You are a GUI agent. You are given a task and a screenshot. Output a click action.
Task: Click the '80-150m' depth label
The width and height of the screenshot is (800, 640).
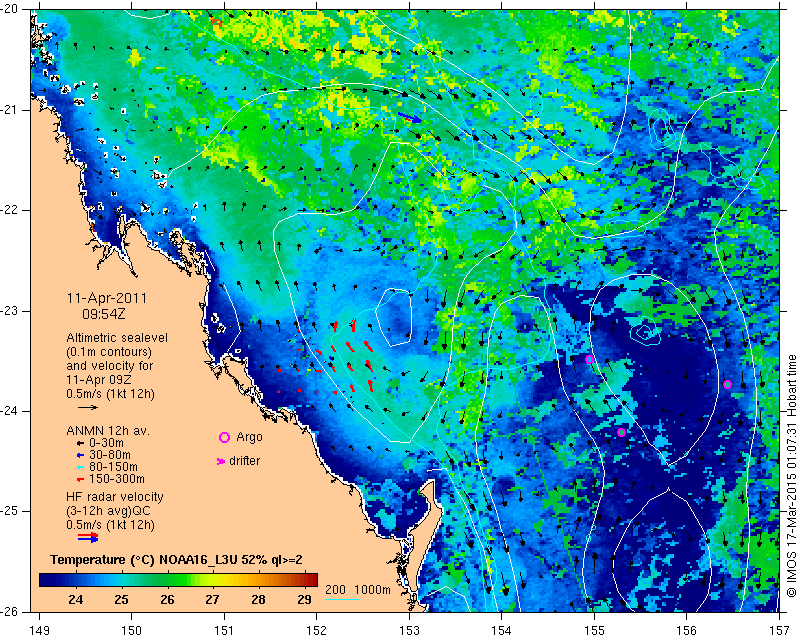point(113,467)
